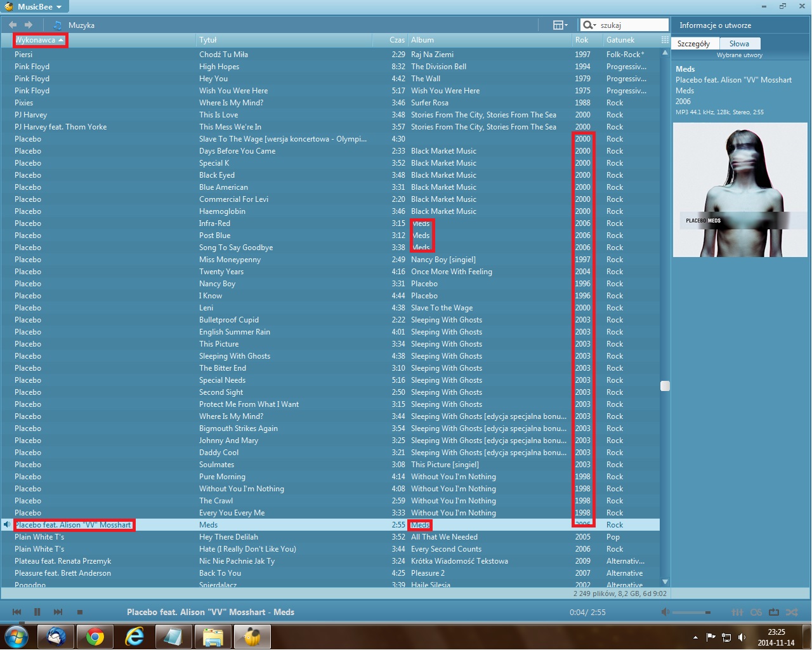Select the track "Miss Moneypenny"
Viewport: 812px width, 650px height.
[230, 260]
